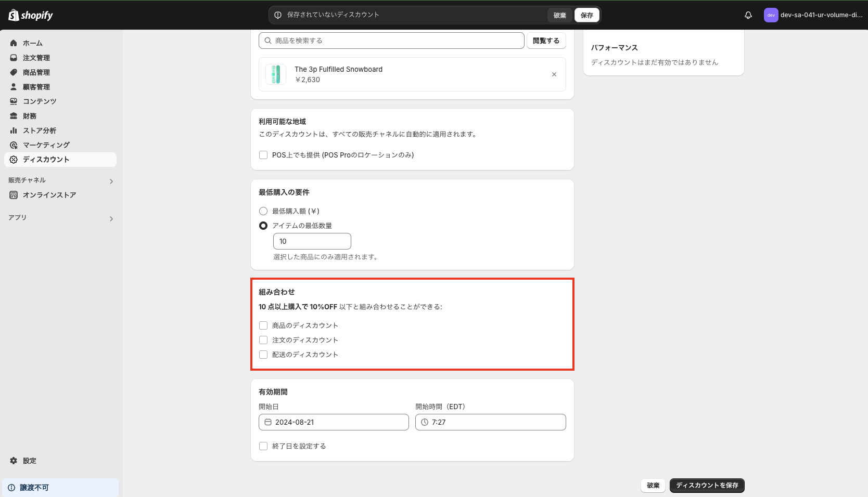Open 商品管理 from the sidebar
868x497 pixels.
(36, 72)
